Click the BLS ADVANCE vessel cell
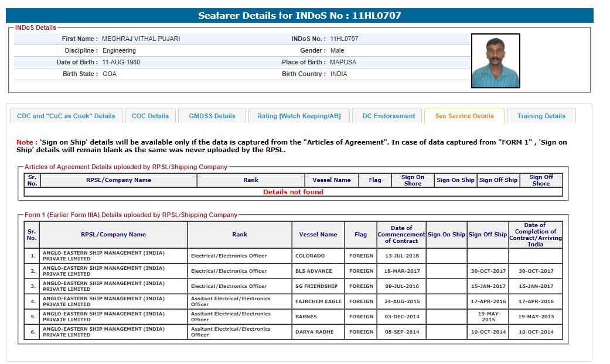This screenshot has width=610, height=364. [x=313, y=271]
